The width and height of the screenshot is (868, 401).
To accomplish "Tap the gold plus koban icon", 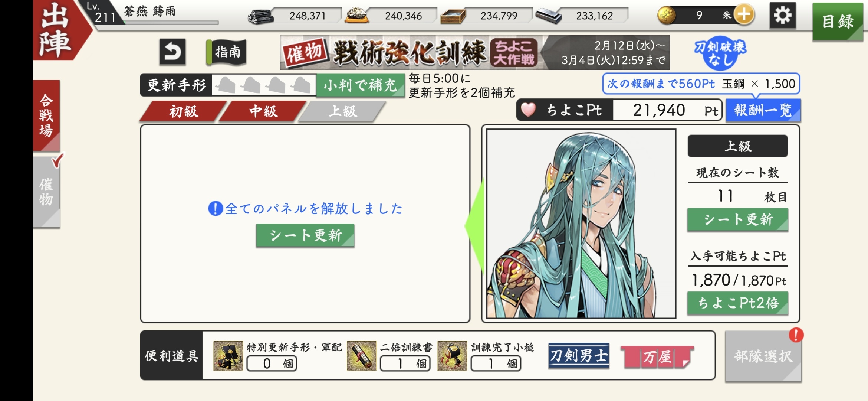I will point(744,15).
